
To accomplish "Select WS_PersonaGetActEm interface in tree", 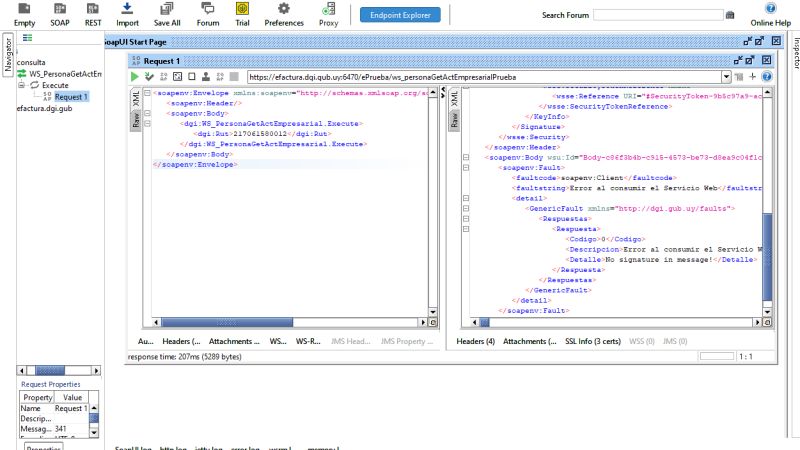I will pos(65,74).
